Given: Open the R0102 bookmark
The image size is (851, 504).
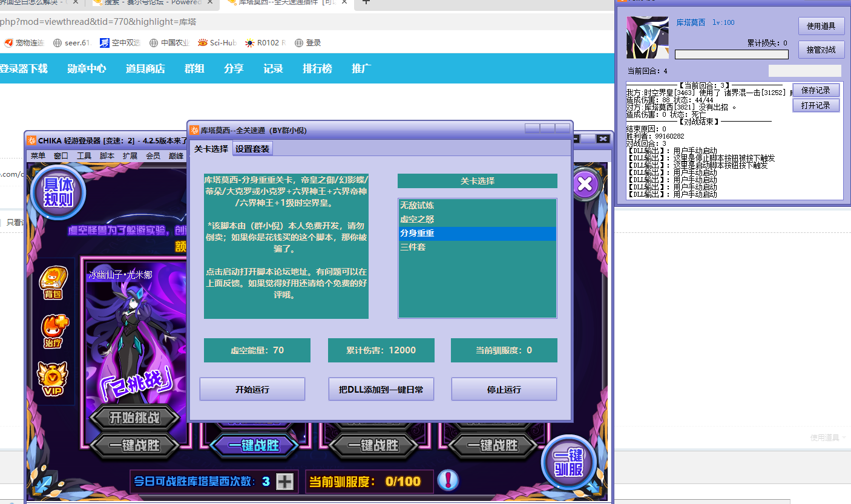Looking at the screenshot, I should click(266, 43).
